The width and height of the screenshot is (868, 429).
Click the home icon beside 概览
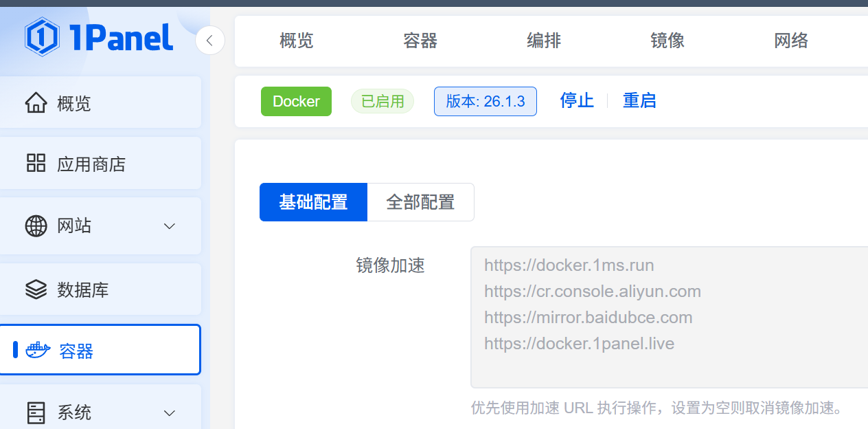(36, 103)
